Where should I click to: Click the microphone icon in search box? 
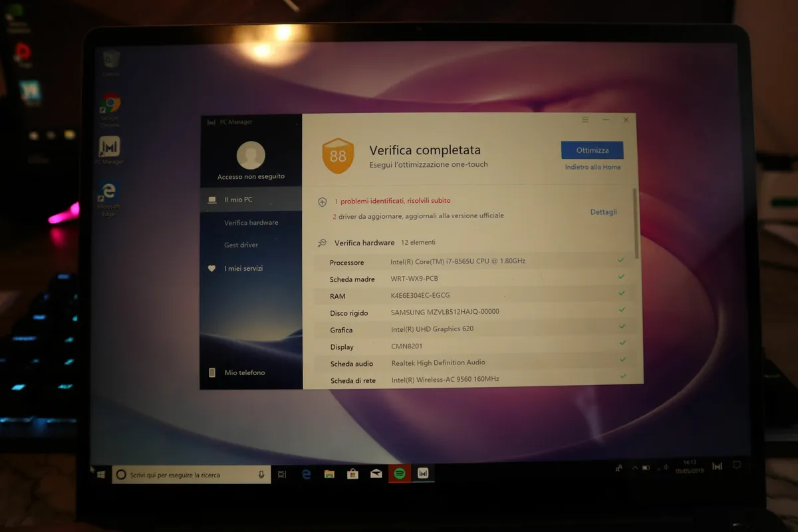[261, 475]
